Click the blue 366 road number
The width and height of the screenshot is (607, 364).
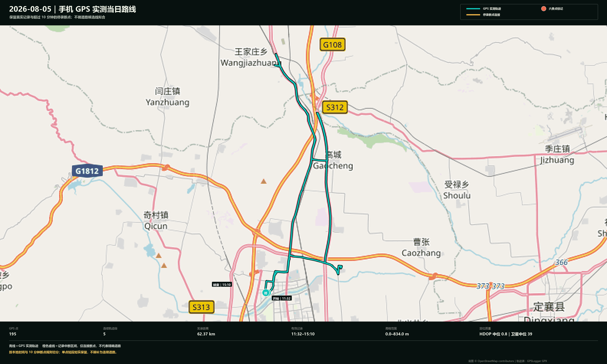[562, 262]
